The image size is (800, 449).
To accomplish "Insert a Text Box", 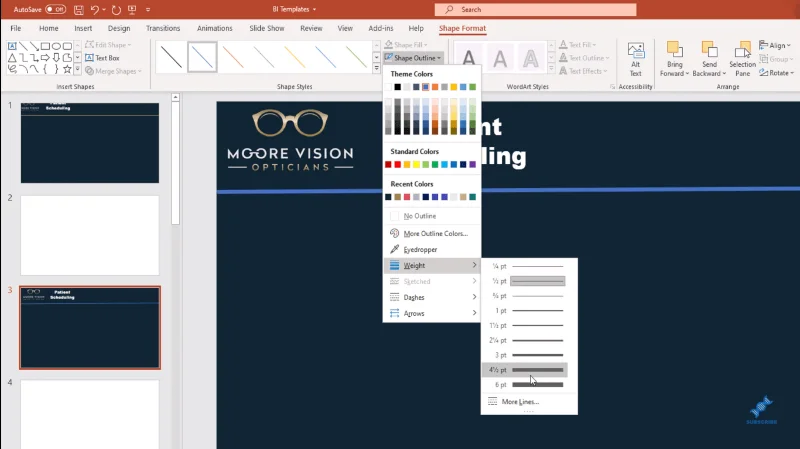I will [102, 58].
